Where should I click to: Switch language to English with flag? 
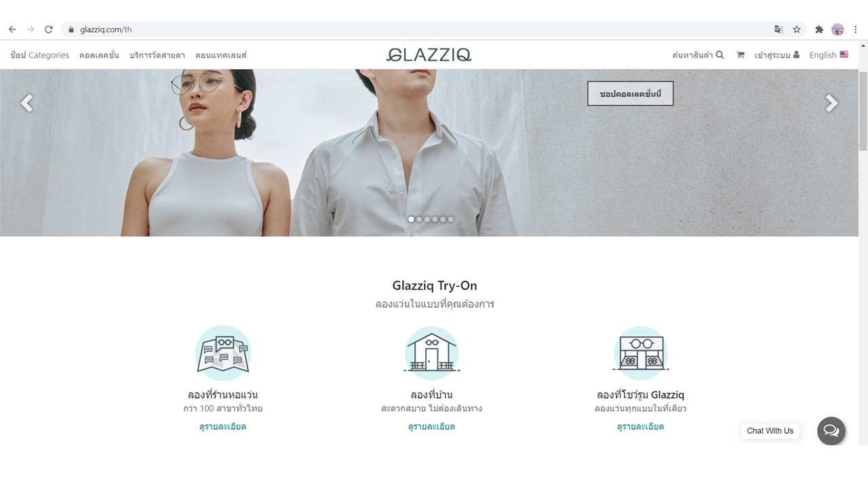pyautogui.click(x=829, y=55)
